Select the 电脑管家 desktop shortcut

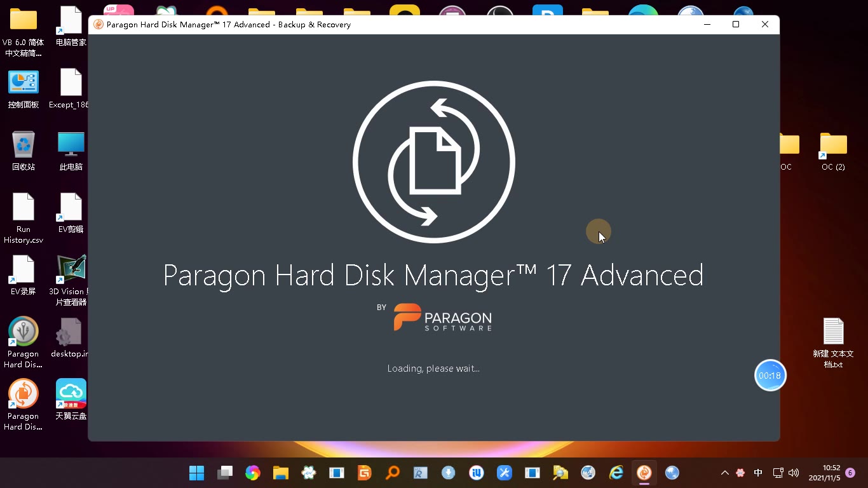[x=71, y=27]
